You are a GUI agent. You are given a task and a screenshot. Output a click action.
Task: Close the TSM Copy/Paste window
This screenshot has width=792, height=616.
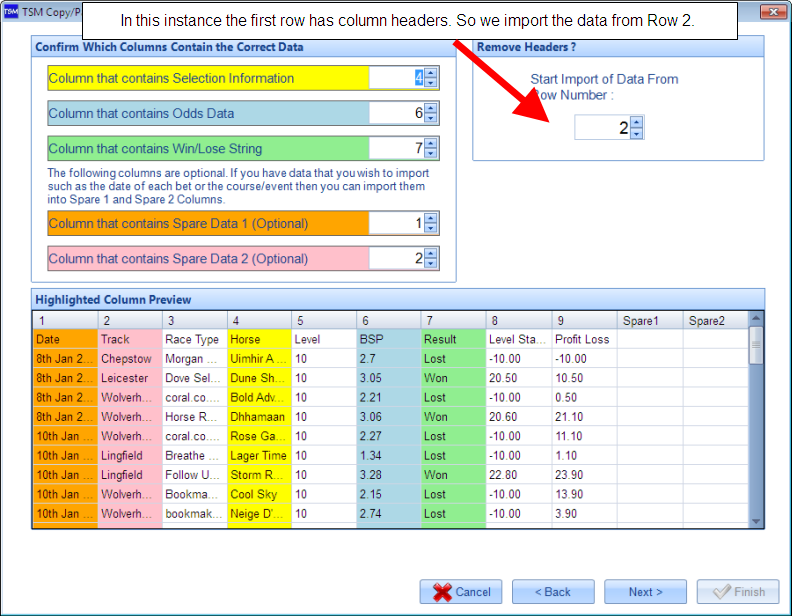point(771,12)
